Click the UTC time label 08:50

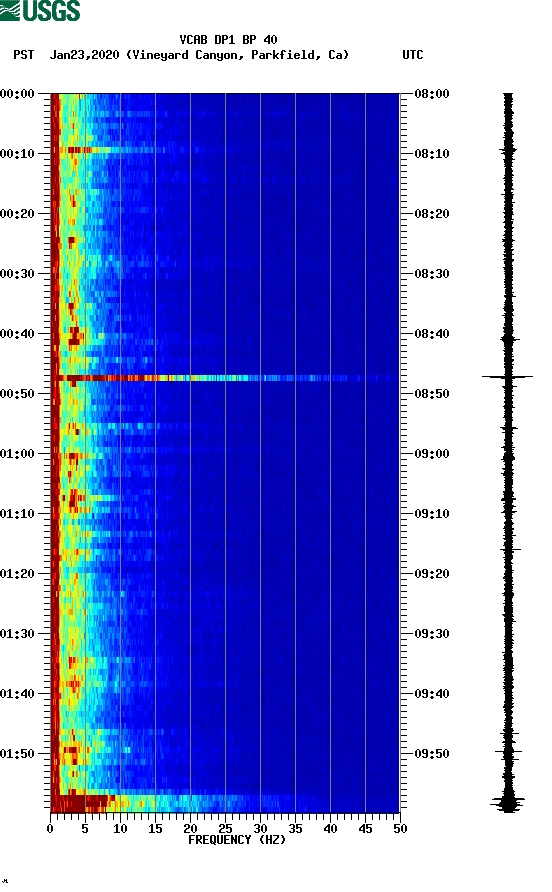coord(432,394)
